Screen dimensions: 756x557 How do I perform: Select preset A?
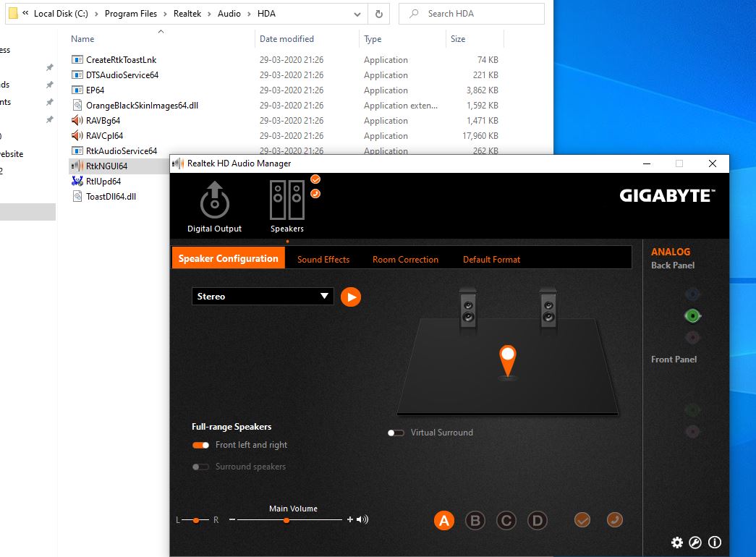(444, 520)
